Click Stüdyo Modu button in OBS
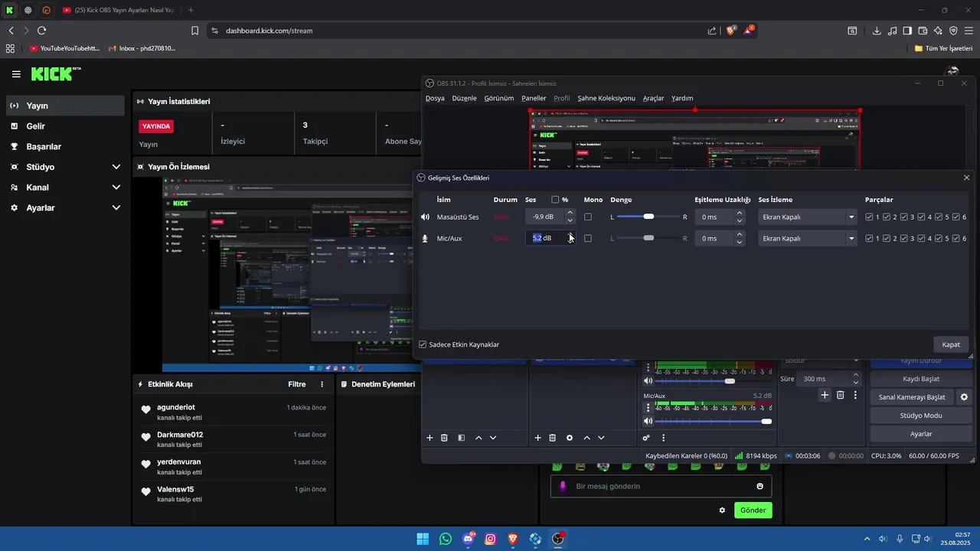The image size is (980, 551). click(921, 416)
